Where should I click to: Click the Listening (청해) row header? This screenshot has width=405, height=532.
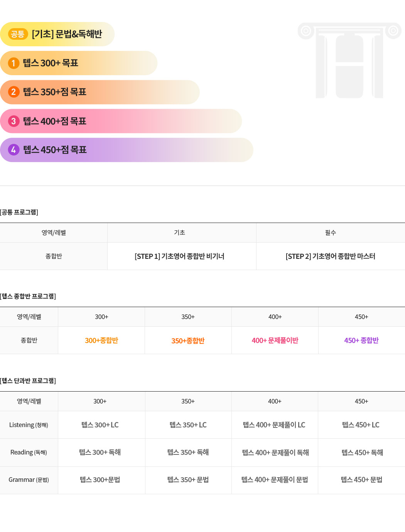[x=29, y=425]
